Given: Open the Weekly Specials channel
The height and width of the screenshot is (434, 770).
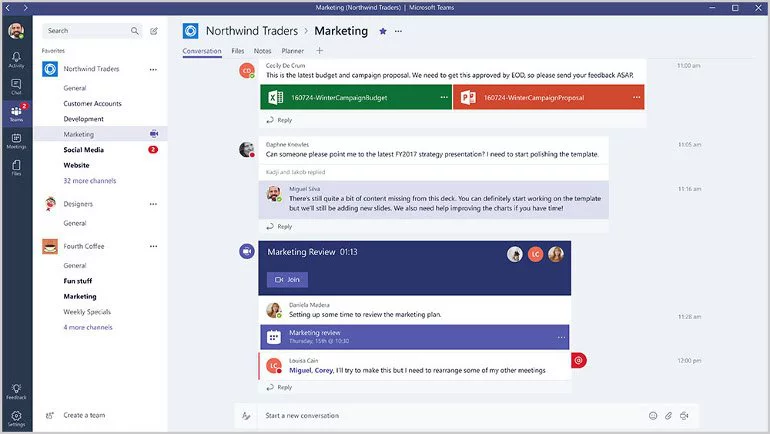Looking at the screenshot, I should pyautogui.click(x=87, y=312).
